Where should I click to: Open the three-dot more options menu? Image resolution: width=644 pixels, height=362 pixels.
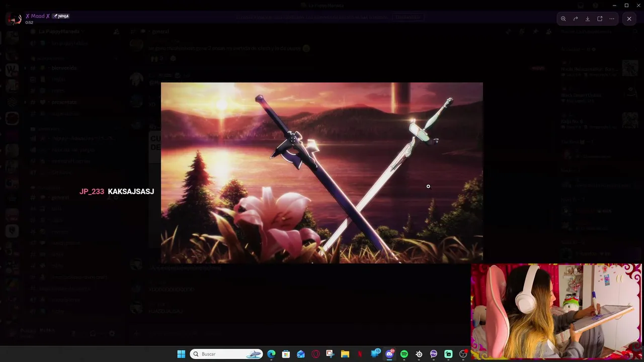pos(612,19)
